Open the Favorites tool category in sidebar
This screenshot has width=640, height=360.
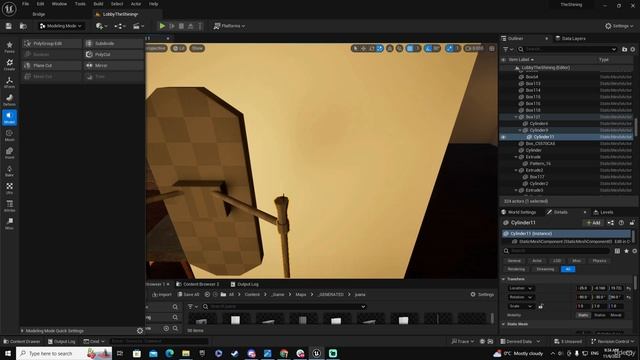pyautogui.click(x=9, y=47)
